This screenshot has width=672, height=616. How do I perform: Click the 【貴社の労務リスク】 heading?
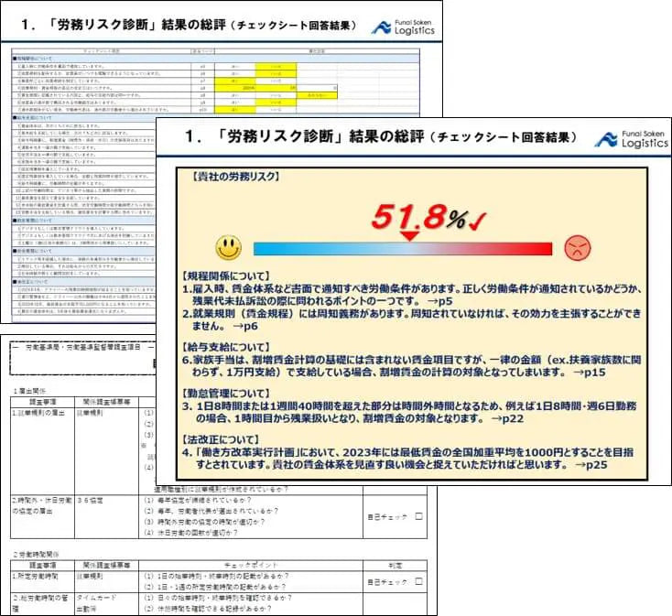(235, 177)
